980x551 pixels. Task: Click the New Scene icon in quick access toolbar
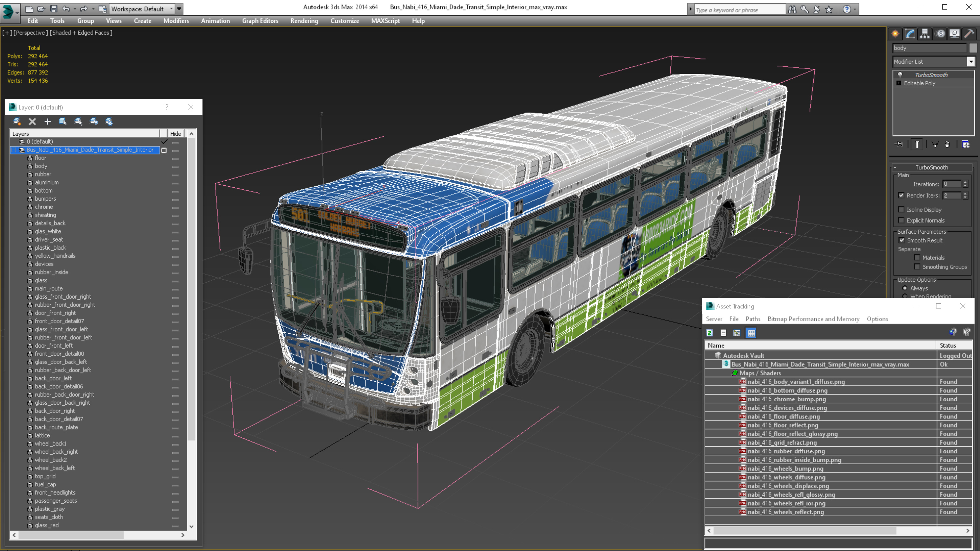coord(29,9)
